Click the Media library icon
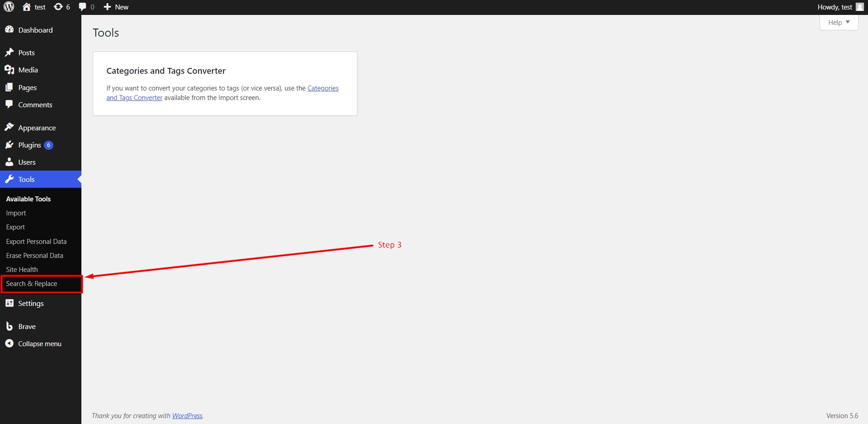The image size is (868, 424). (x=9, y=70)
